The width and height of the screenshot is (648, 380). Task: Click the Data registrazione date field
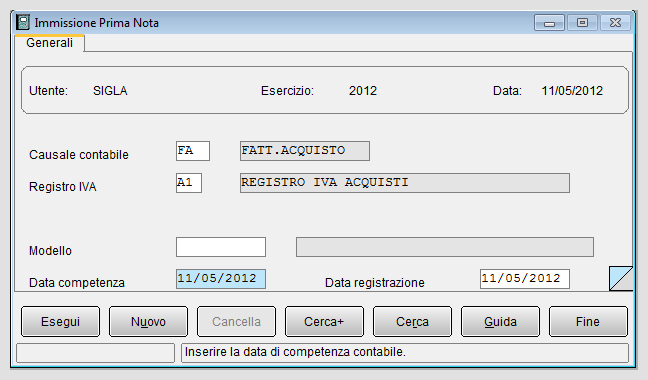tap(525, 279)
